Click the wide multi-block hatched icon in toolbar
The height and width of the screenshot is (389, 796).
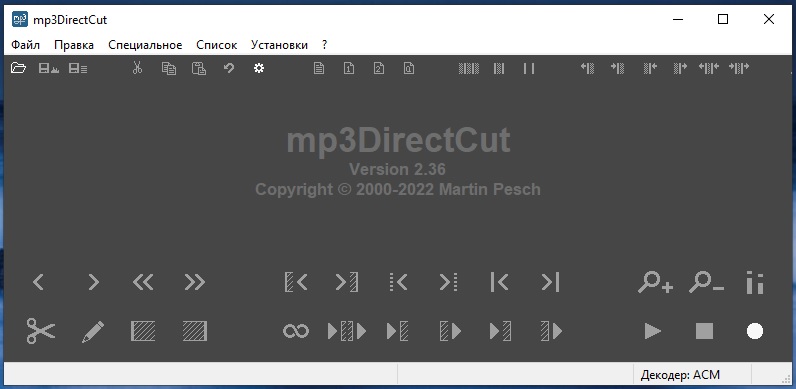[469, 68]
